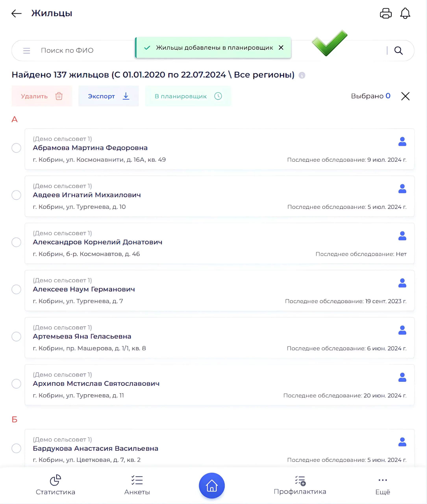
Task: Click person icon for Артемьева Яна Геласьевна
Action: (402, 330)
